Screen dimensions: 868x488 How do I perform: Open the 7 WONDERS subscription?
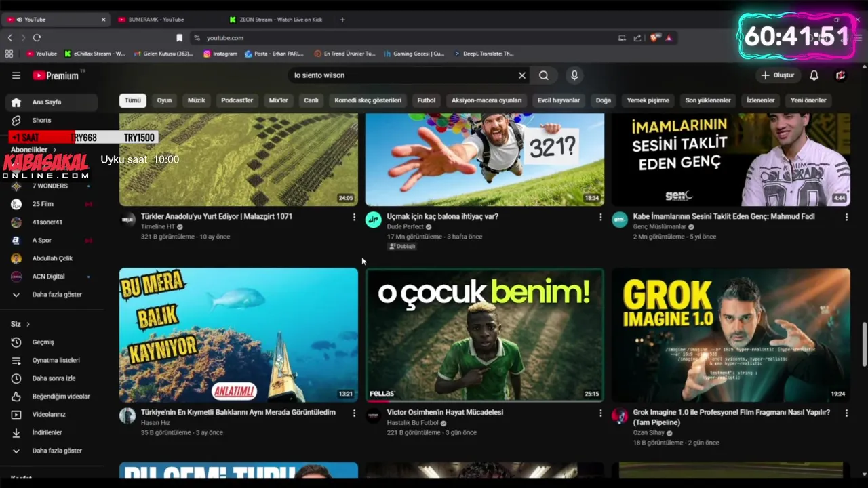coord(52,186)
